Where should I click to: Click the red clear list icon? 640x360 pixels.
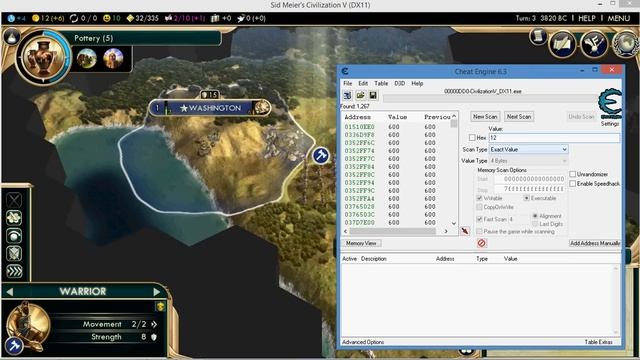[482, 243]
